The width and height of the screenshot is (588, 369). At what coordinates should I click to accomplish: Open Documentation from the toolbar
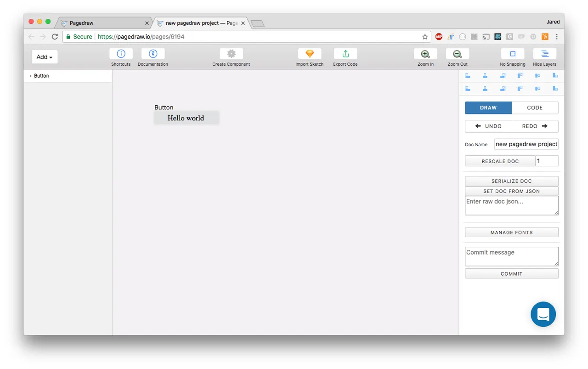(x=153, y=54)
